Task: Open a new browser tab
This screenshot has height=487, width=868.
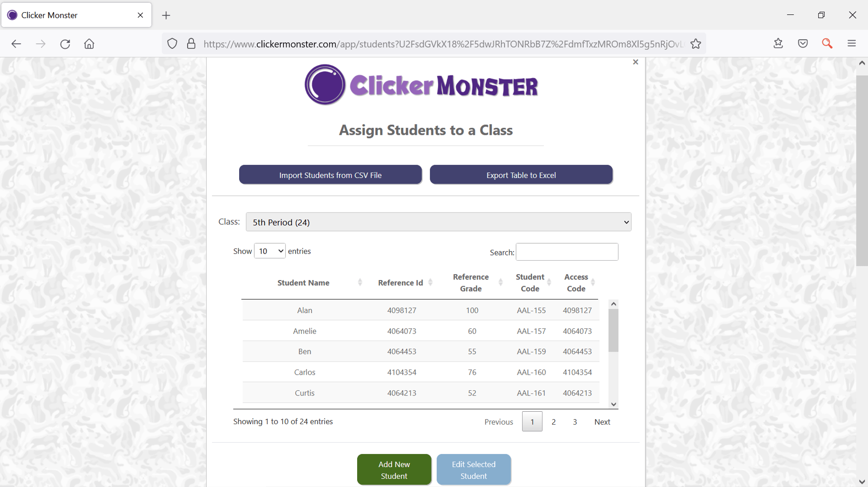Action: [166, 15]
